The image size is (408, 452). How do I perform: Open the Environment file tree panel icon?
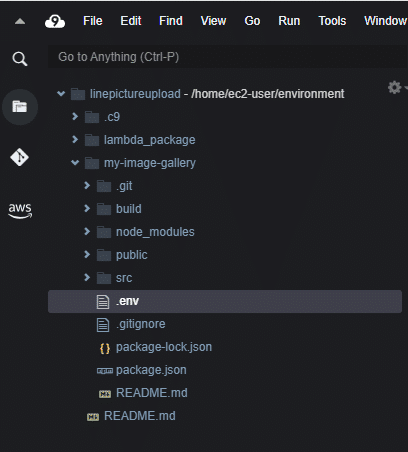point(20,107)
